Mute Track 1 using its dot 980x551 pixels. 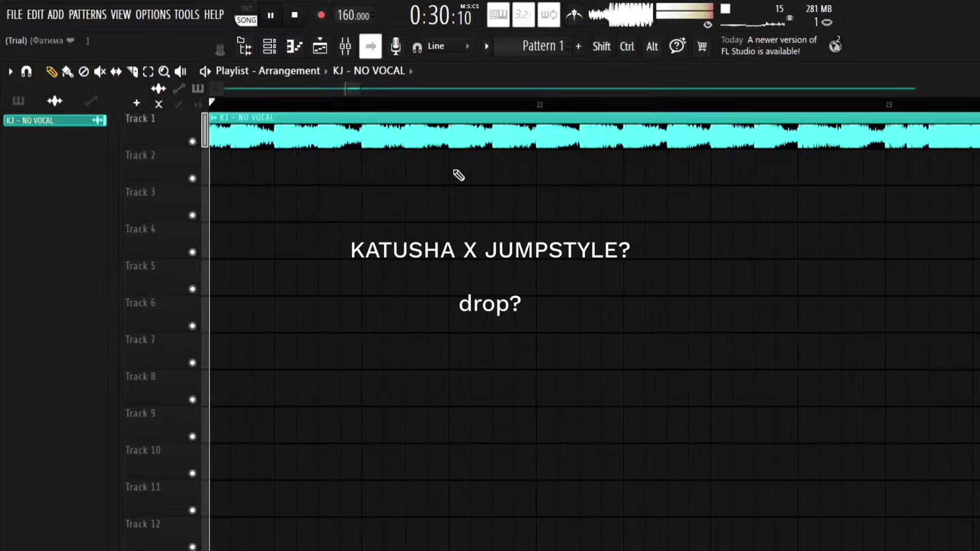point(192,141)
